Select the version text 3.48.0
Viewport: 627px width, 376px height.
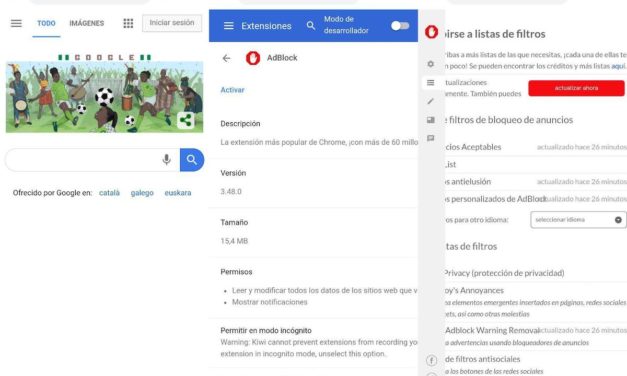click(x=231, y=192)
